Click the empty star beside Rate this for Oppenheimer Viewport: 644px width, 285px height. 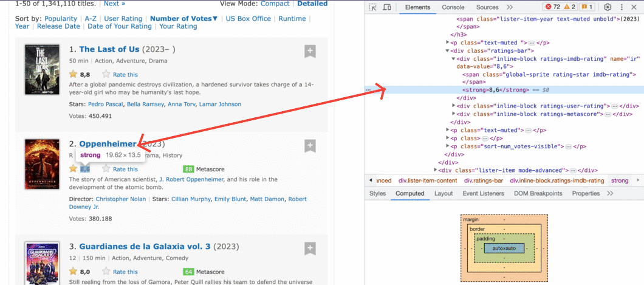coord(106,169)
